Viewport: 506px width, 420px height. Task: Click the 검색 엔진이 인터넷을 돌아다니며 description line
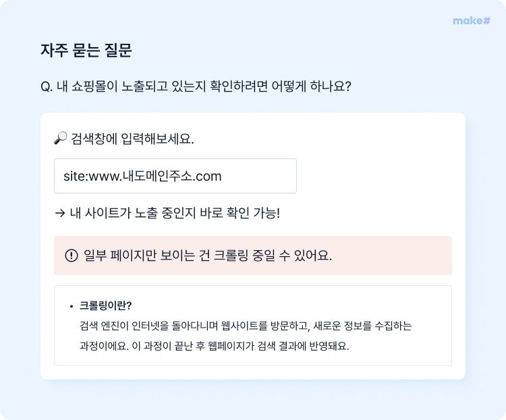[246, 326]
